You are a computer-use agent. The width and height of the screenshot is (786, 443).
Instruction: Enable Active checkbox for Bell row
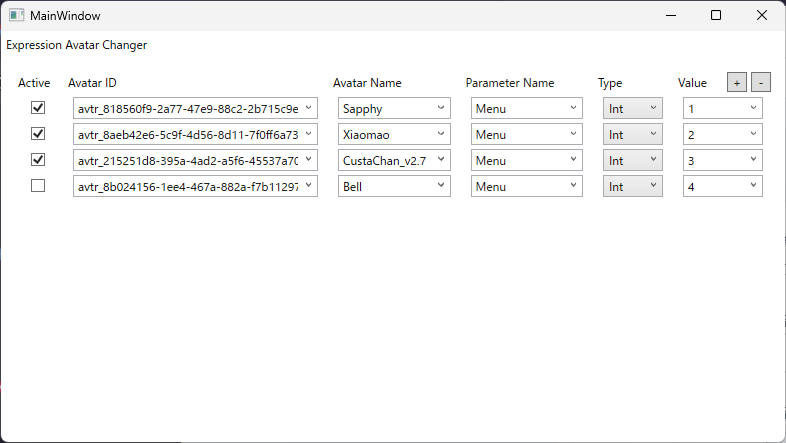point(38,186)
